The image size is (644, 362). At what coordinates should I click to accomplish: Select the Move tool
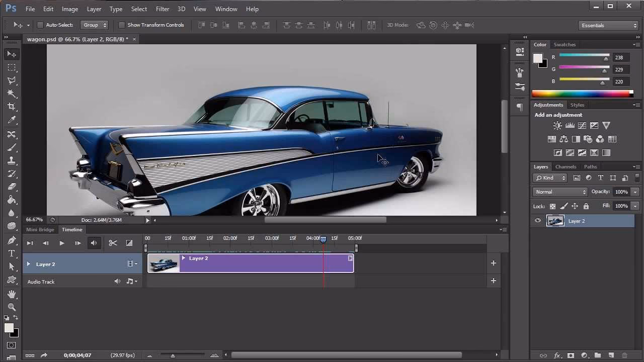(x=12, y=54)
